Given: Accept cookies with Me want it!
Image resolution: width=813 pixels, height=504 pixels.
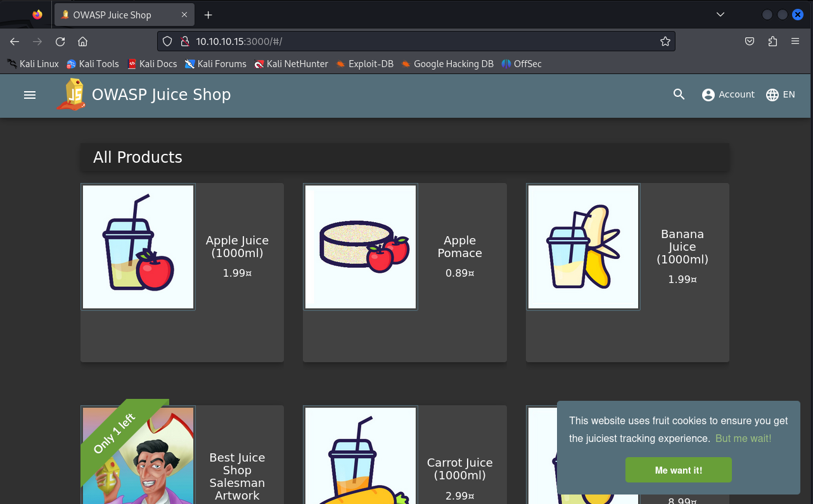Looking at the screenshot, I should [x=679, y=470].
